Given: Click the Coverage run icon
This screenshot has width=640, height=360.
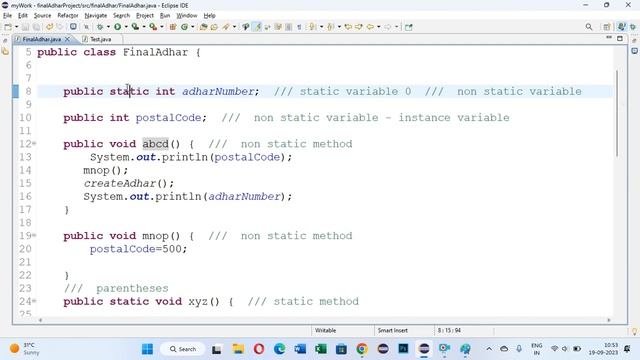Looking at the screenshot, I should (135, 27).
